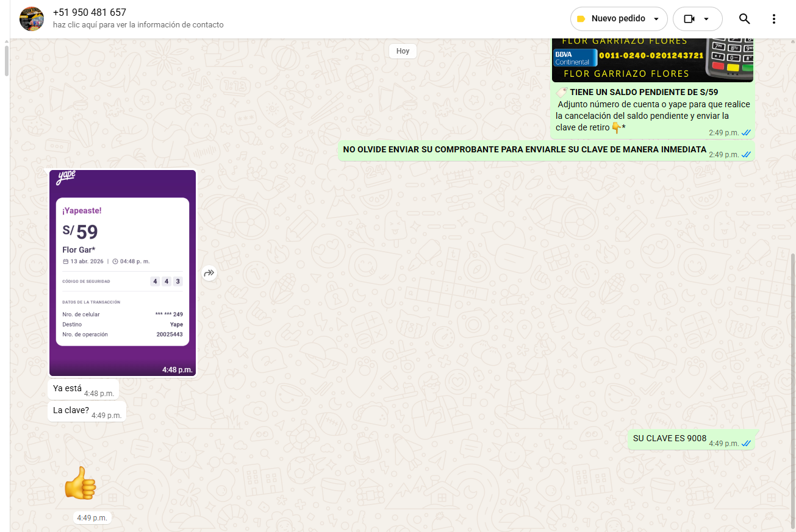Click the thumbs up emoji message

coord(81,484)
